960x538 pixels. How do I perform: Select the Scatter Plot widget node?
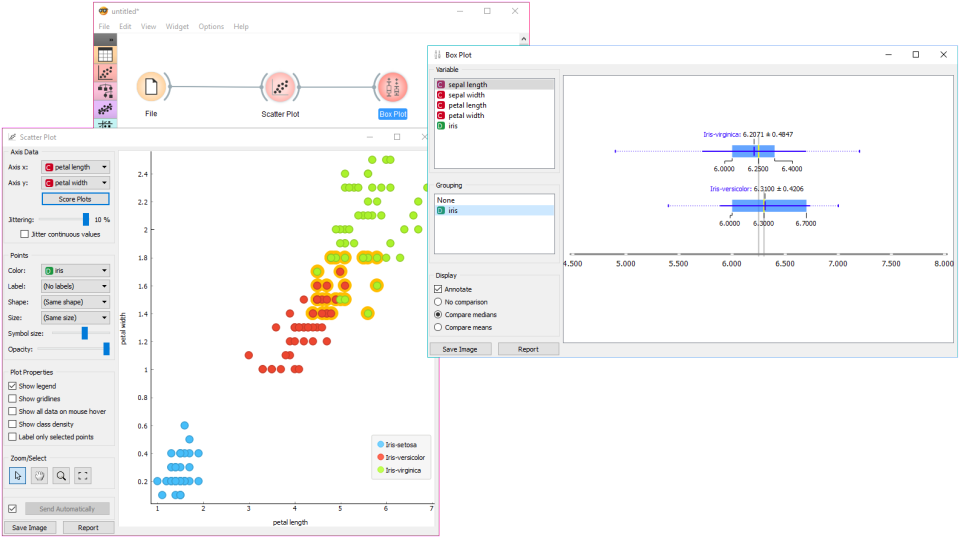pos(280,87)
